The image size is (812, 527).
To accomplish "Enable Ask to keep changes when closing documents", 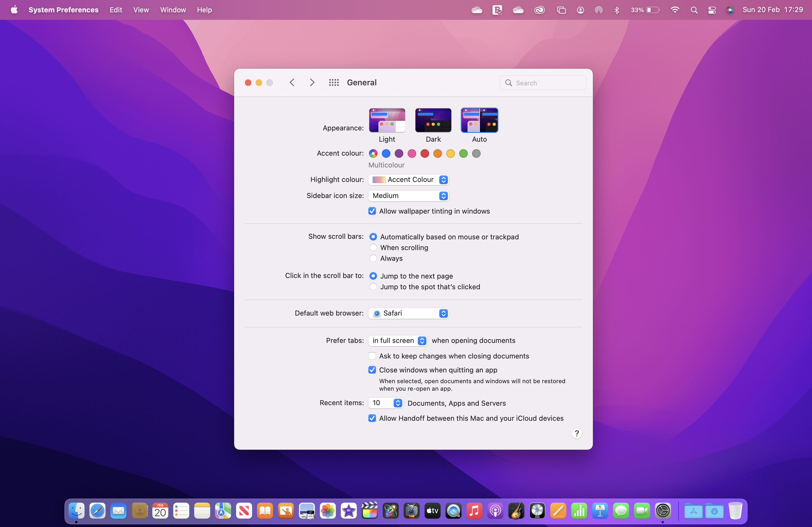I will point(372,356).
